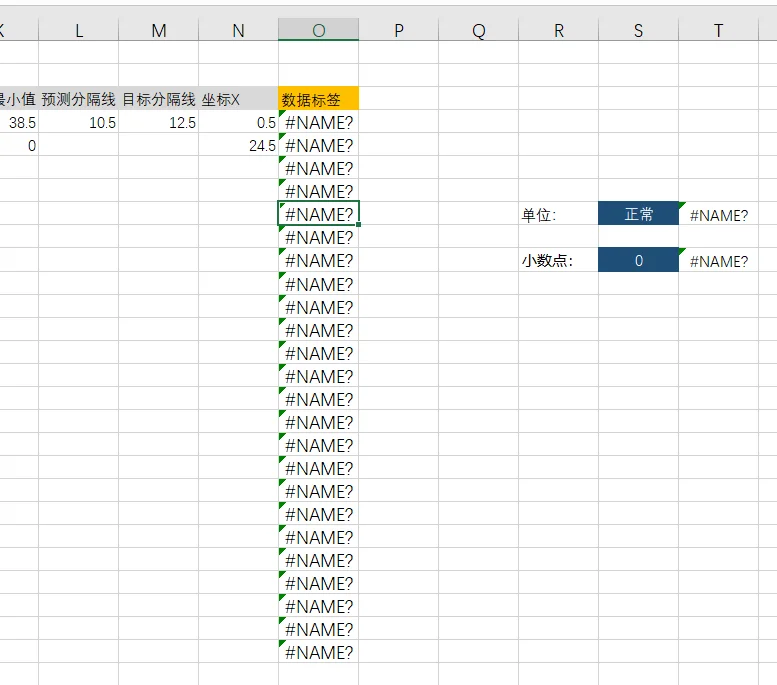The width and height of the screenshot is (777, 685).
Task: Select the dark blue cell containing 0
Action: pos(638,260)
